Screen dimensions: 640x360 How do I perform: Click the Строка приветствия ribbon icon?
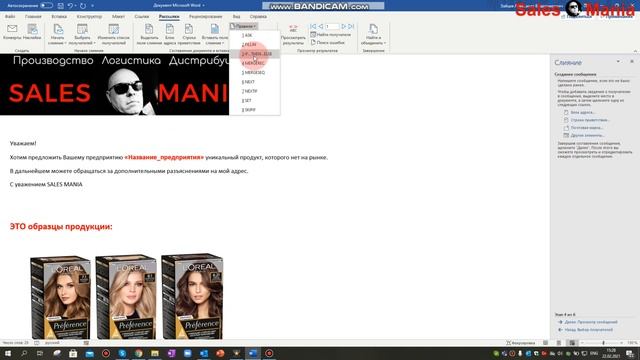pyautogui.click(x=189, y=34)
